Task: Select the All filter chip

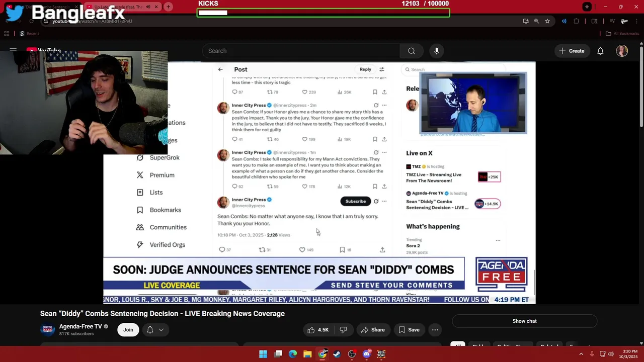Action: (x=457, y=345)
